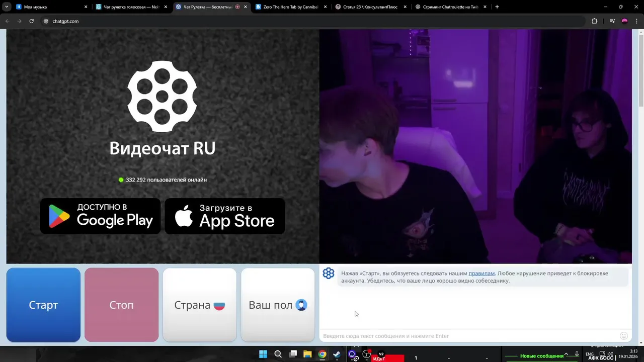Open the Chrome profile avatar
644x362 pixels.
(625, 21)
